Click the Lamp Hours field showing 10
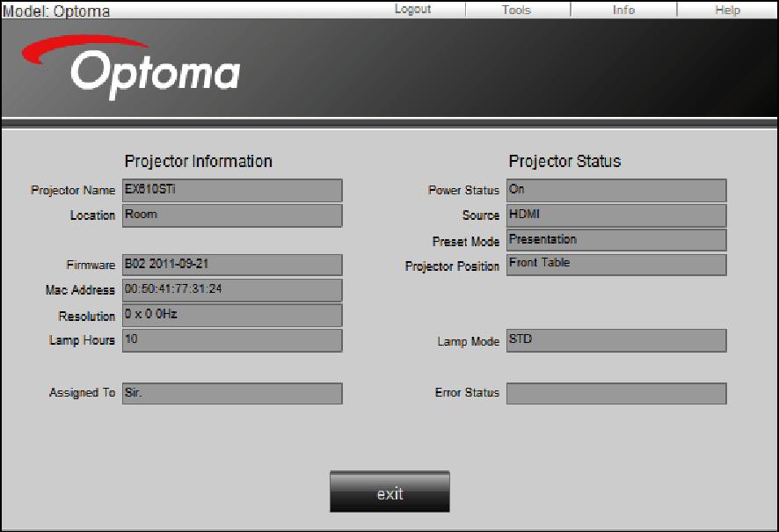Screen dimensions: 779x532 pyautogui.click(x=232, y=340)
